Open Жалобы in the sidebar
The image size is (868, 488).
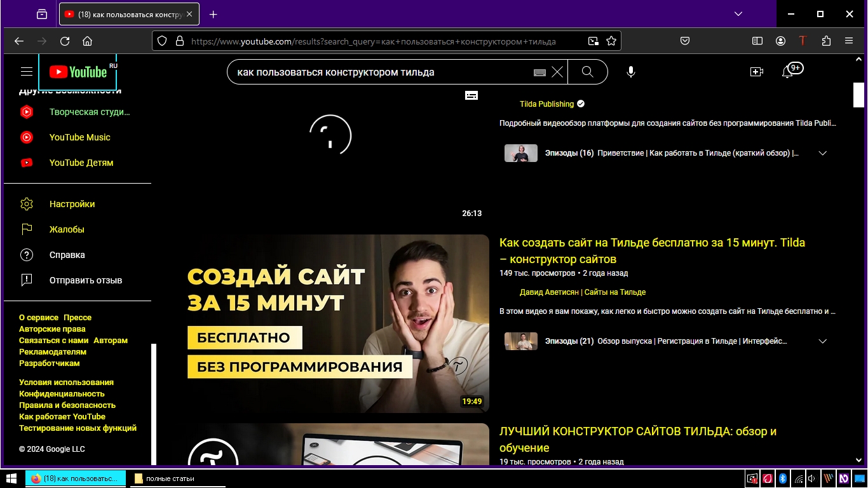pyautogui.click(x=67, y=229)
